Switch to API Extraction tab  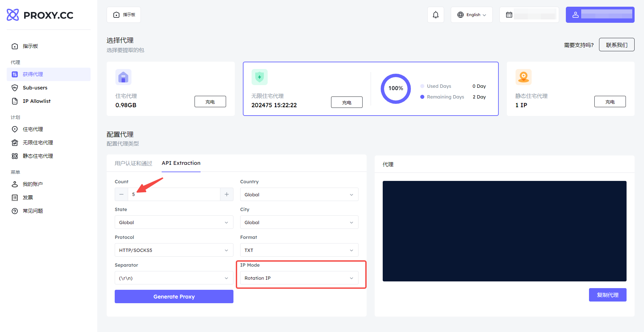point(181,163)
